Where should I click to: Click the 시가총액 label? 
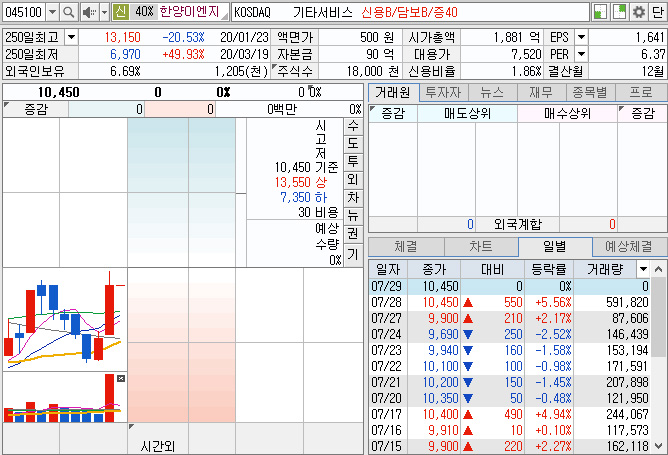click(x=432, y=37)
